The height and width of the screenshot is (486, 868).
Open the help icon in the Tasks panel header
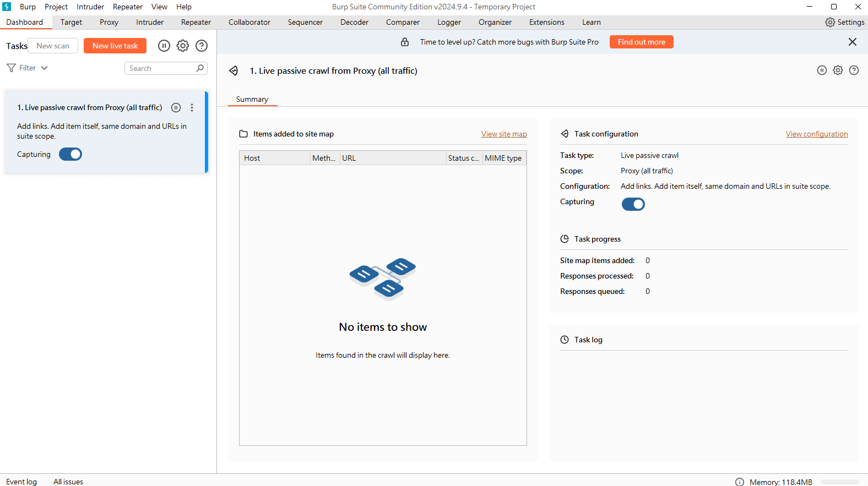[202, 46]
